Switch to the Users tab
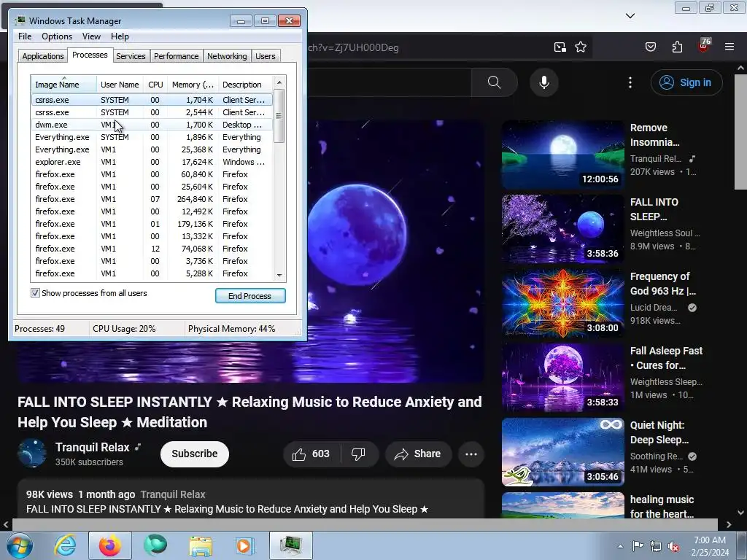This screenshot has height=560, width=747. (x=266, y=55)
